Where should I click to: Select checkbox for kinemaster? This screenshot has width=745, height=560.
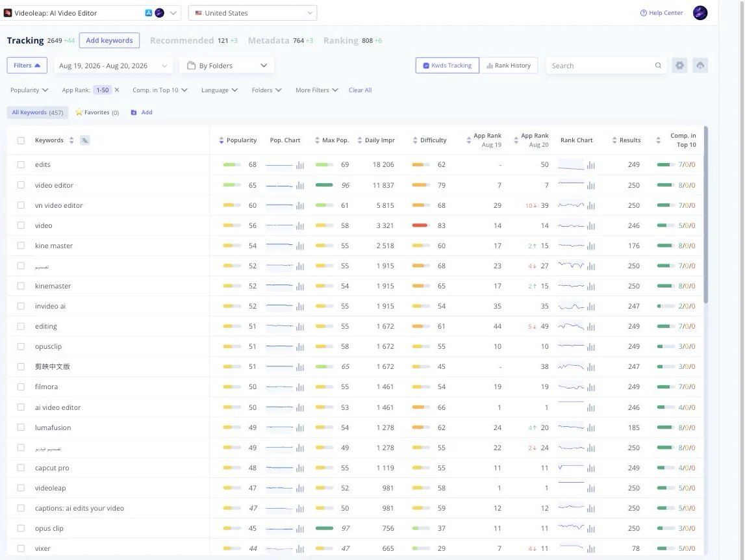coord(21,286)
